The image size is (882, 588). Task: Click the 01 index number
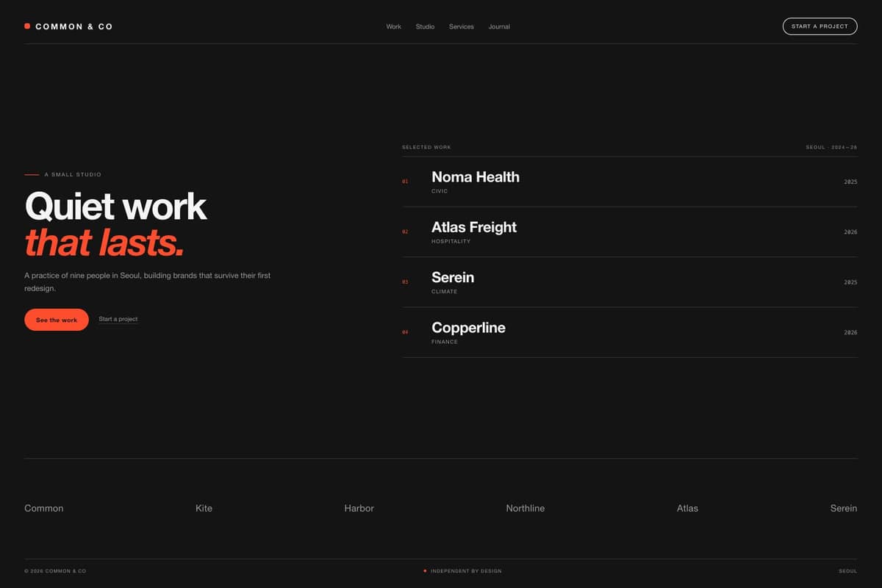[405, 182]
